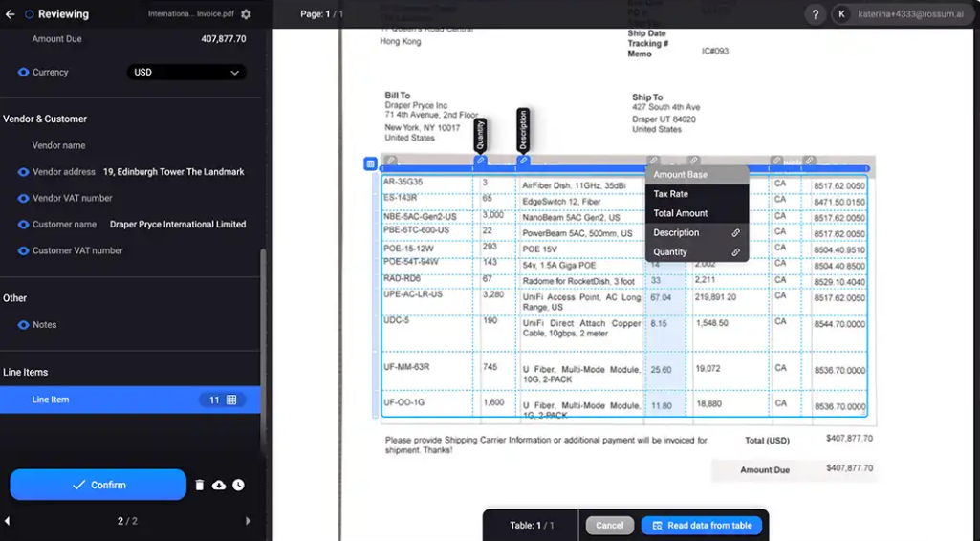The height and width of the screenshot is (541, 980).
Task: Delete document using the trash icon
Action: click(x=200, y=485)
